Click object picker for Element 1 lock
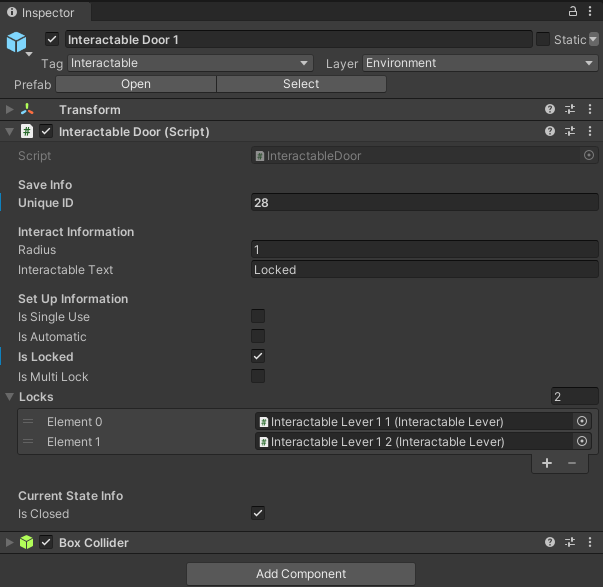Screen dimensions: 603x587 tap(581, 442)
